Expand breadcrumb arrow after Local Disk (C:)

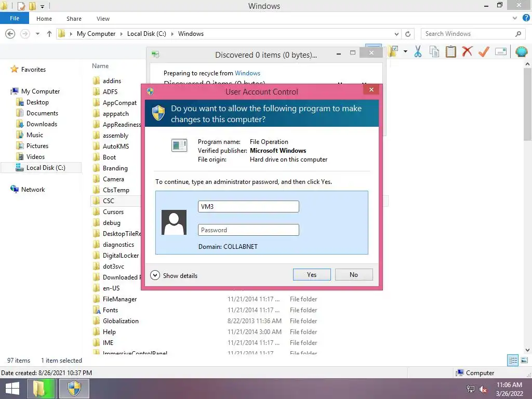172,34
